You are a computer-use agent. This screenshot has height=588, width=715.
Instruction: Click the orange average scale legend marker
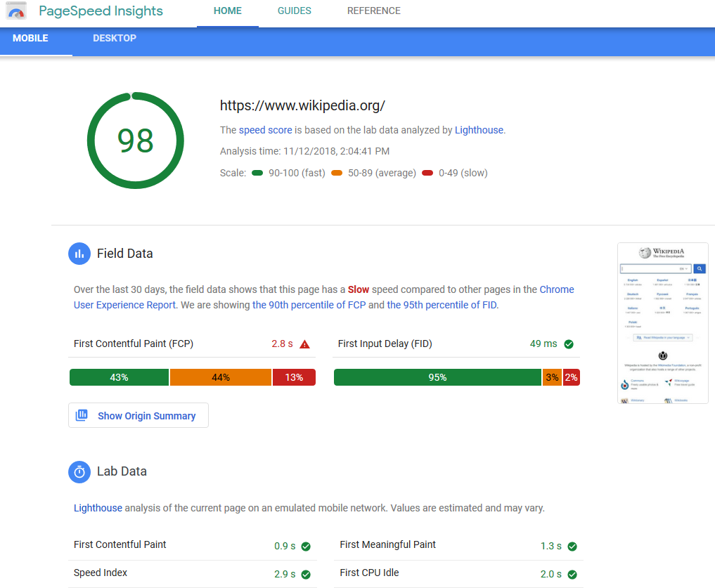coord(337,173)
